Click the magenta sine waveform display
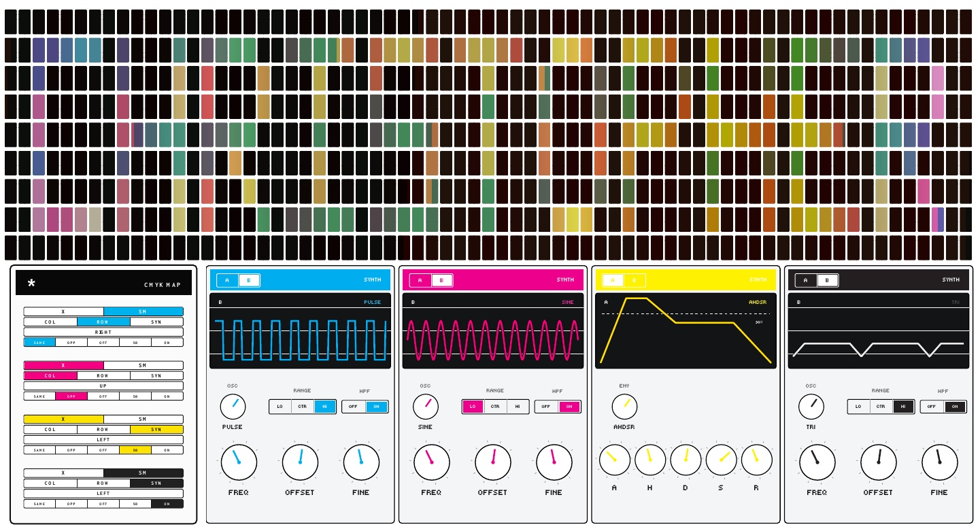Screen dimensions: 980x529 pos(493,331)
